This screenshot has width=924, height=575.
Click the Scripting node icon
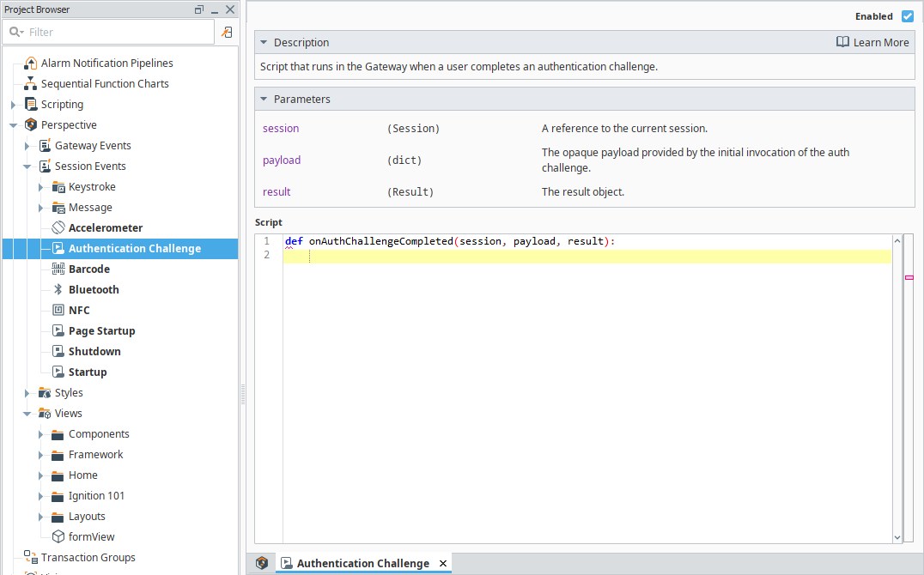click(31, 105)
